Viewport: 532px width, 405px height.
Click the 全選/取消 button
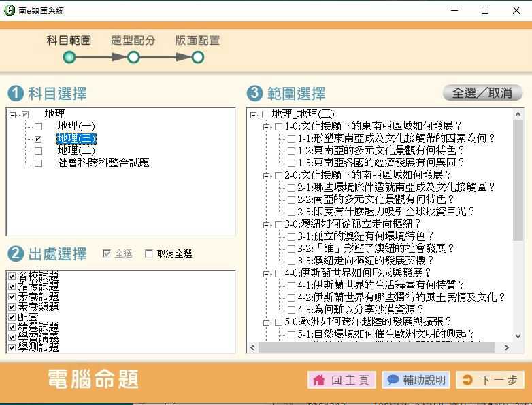coord(482,92)
